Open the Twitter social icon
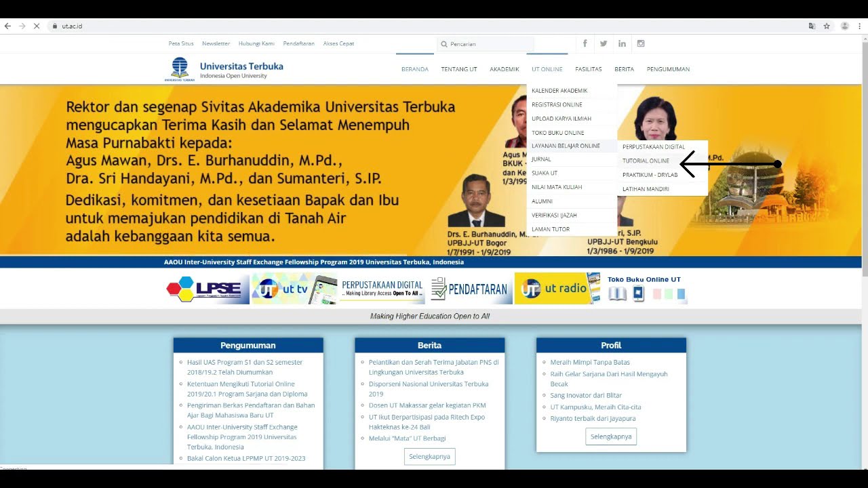 [x=604, y=43]
